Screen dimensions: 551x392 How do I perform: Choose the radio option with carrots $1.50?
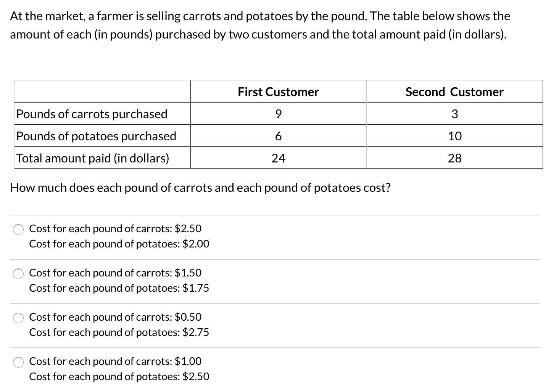coord(18,273)
